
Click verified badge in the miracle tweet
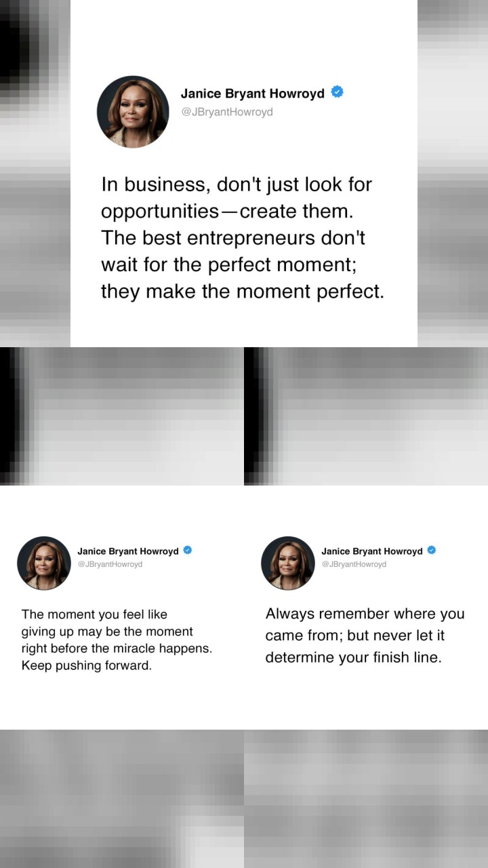click(x=188, y=550)
